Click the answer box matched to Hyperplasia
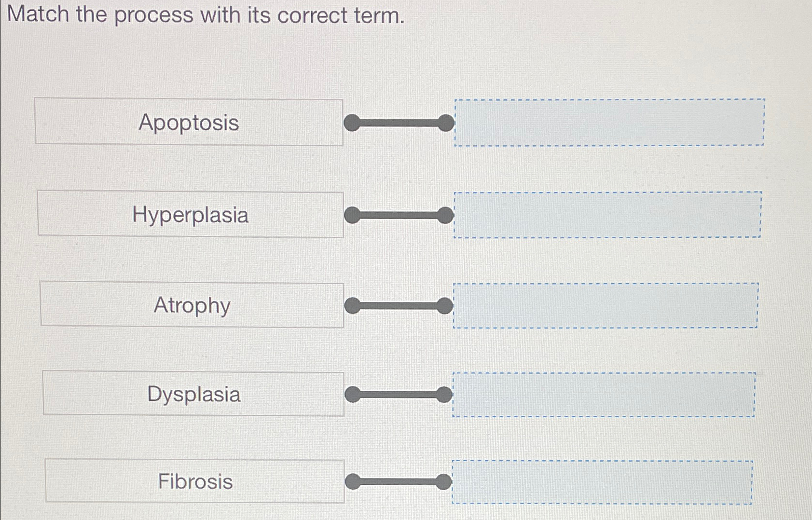Screen dimensions: 812x520 (609, 214)
